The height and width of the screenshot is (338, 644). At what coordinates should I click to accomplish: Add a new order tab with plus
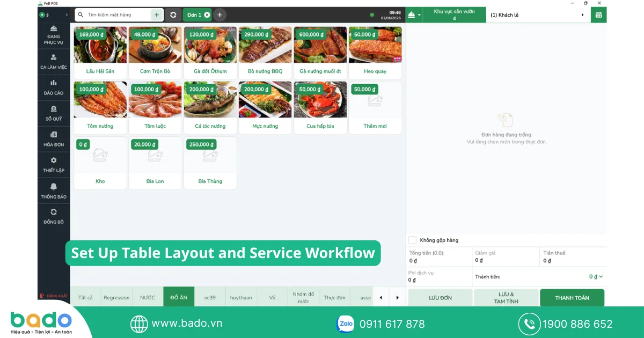pos(219,15)
